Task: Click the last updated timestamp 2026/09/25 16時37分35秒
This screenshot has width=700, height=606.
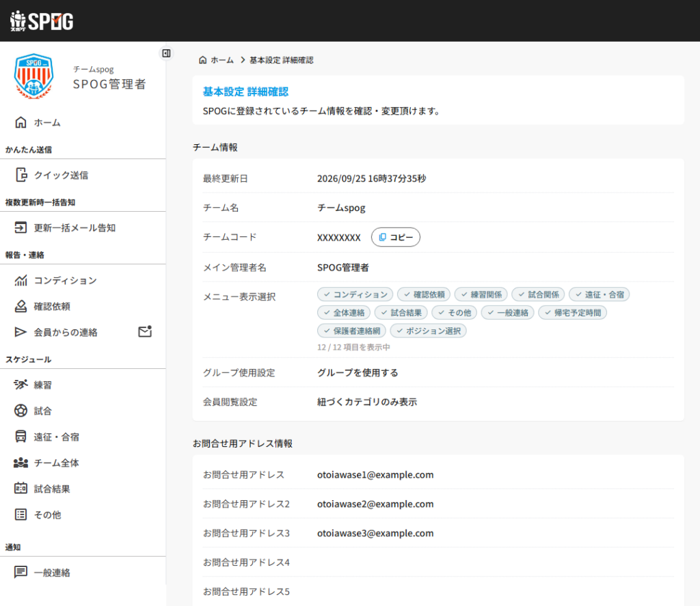Action: tap(371, 178)
